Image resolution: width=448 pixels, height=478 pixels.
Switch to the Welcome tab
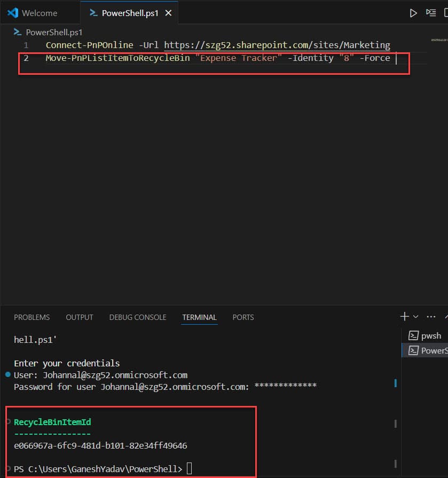[40, 13]
